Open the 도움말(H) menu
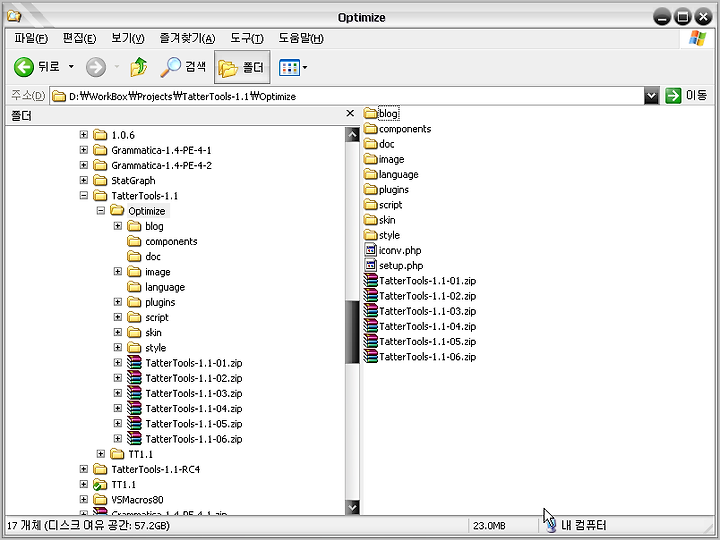Image resolution: width=720 pixels, height=540 pixels. tap(301, 38)
